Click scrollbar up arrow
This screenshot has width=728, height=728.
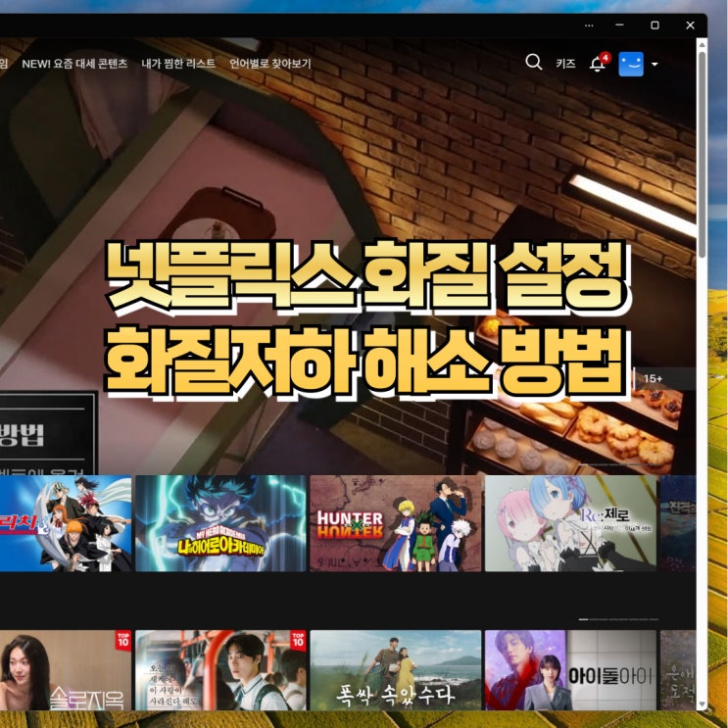[x=702, y=44]
